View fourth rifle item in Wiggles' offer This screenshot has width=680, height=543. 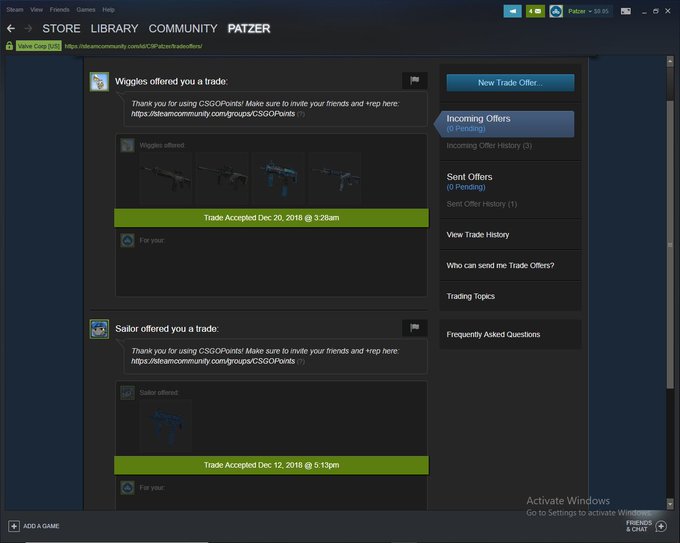335,178
